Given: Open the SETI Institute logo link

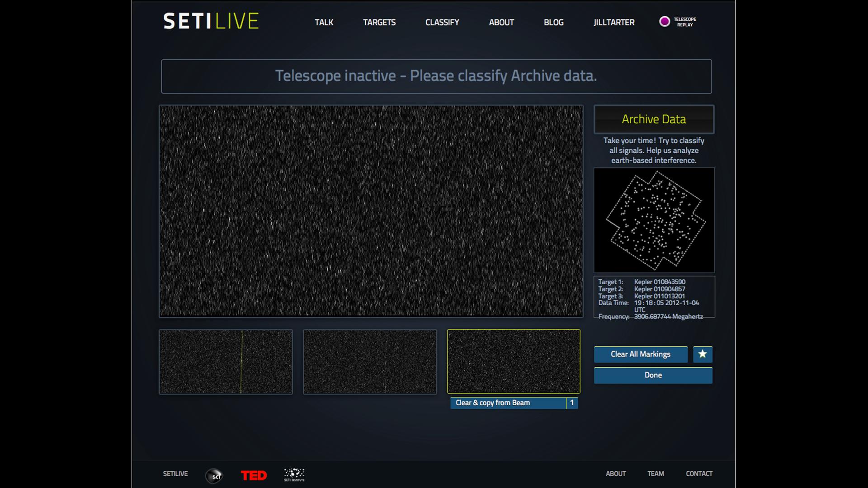Looking at the screenshot, I should point(294,474).
